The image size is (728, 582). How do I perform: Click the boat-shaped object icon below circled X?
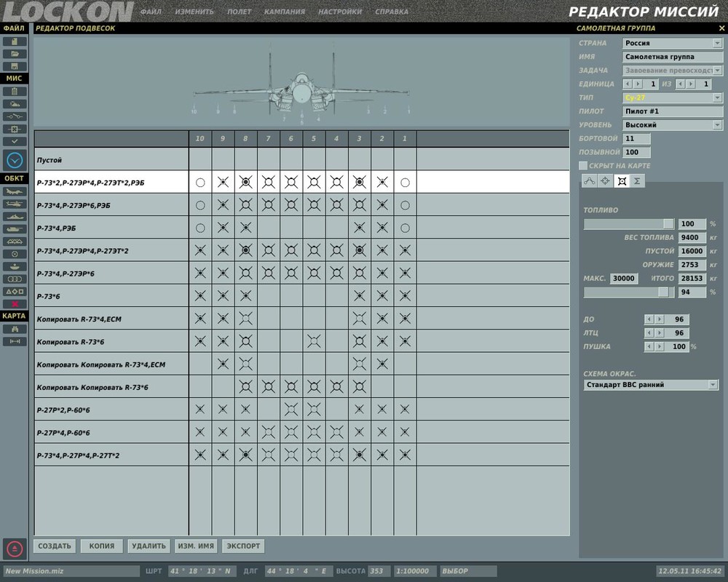pos(15,266)
